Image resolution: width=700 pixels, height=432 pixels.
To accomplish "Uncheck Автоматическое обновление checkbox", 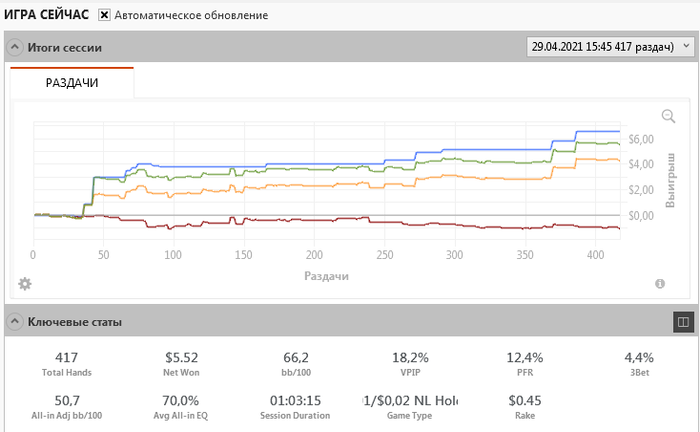I will 104,16.
